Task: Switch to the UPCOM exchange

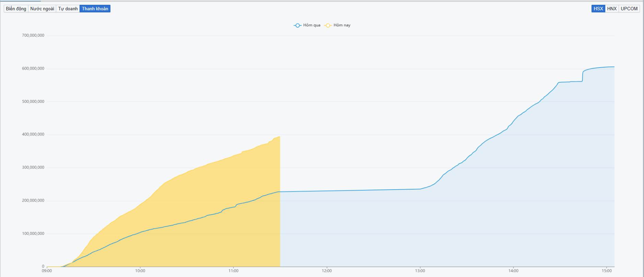Action: 629,9
